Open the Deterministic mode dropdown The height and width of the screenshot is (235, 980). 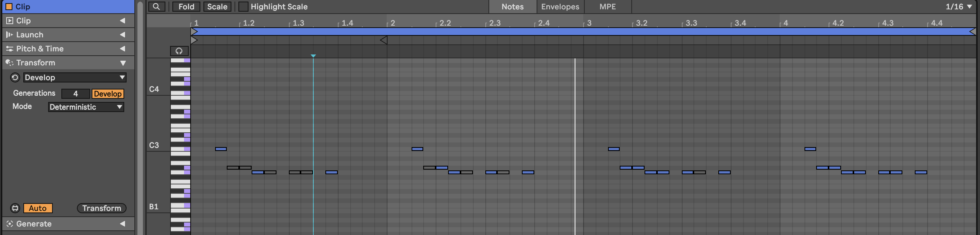(x=86, y=107)
